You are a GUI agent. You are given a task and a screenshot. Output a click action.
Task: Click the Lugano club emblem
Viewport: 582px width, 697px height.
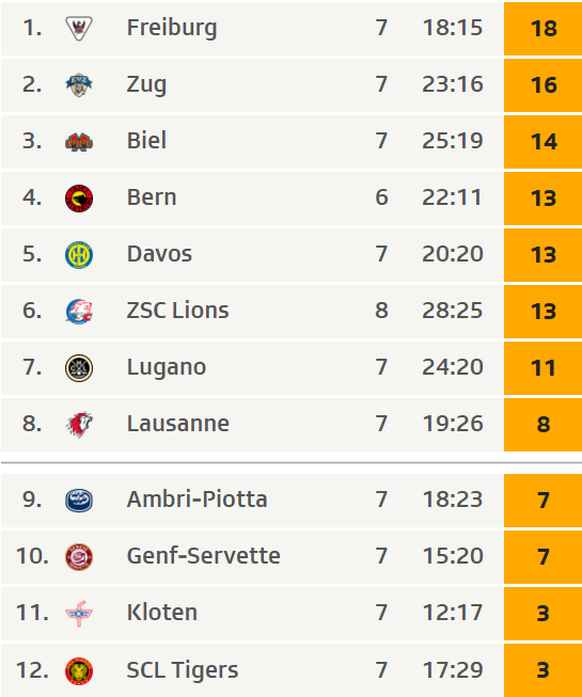79,368
